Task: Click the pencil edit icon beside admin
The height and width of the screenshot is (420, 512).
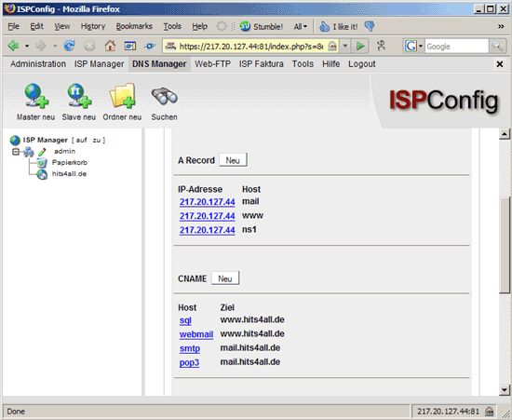Action: (42, 152)
